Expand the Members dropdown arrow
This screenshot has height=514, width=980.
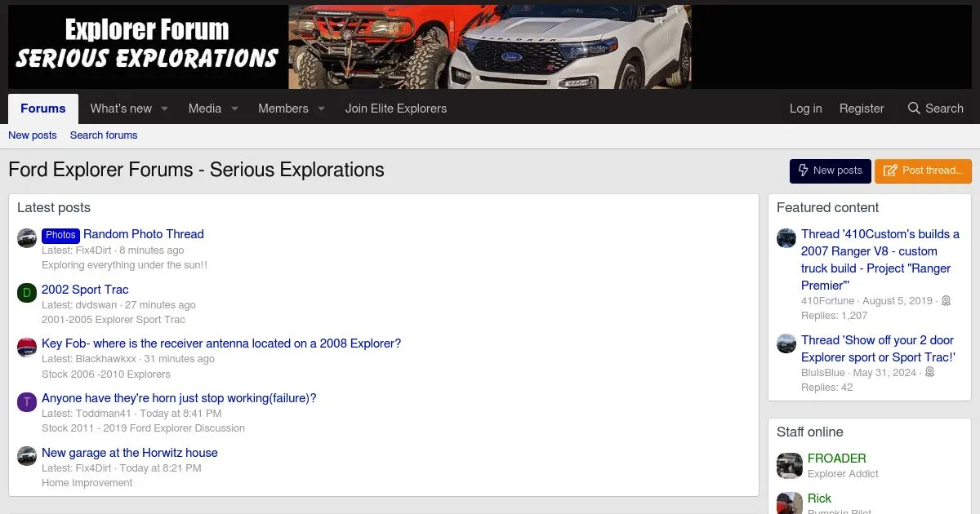tap(321, 109)
